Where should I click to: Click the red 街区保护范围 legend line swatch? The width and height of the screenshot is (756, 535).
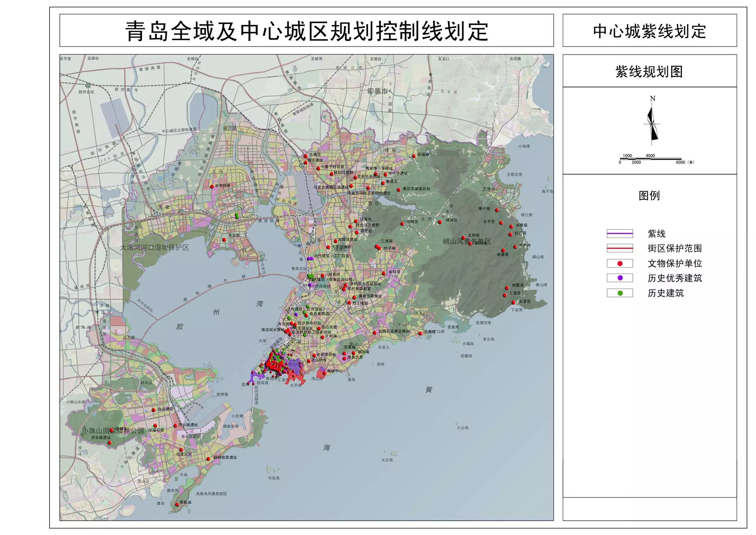(620, 248)
